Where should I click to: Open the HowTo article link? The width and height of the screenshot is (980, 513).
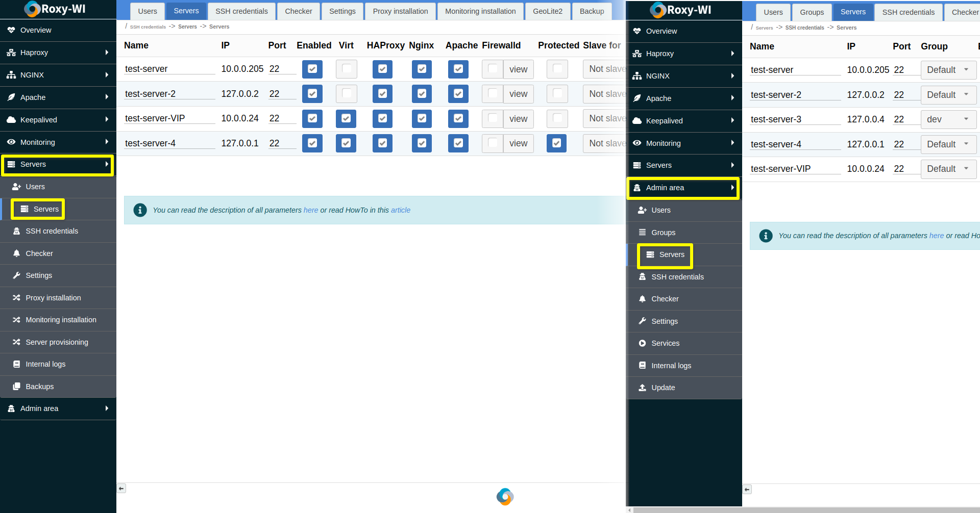400,210
